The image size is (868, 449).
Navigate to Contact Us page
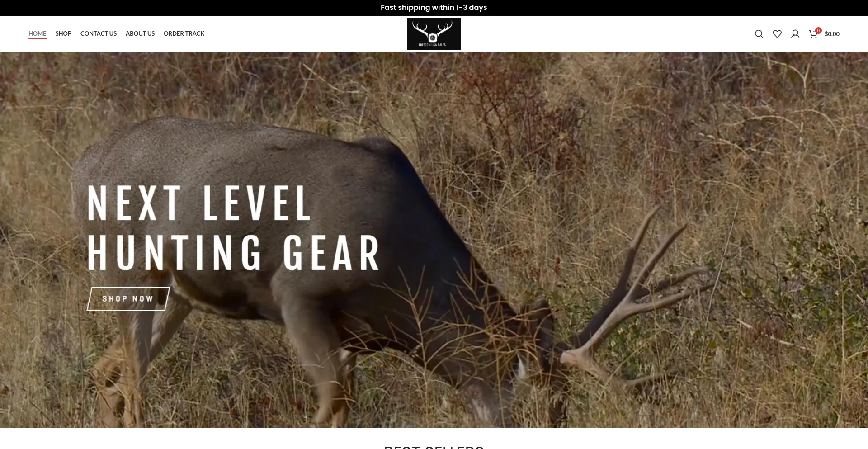(99, 33)
